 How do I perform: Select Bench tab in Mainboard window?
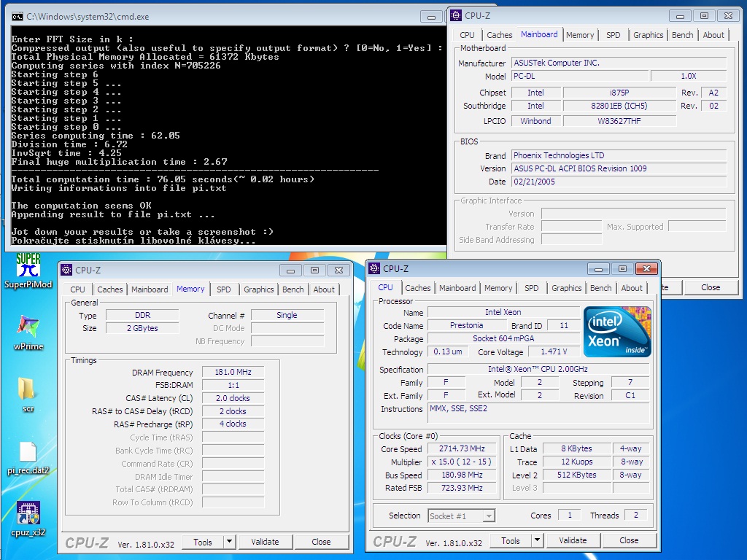682,35
